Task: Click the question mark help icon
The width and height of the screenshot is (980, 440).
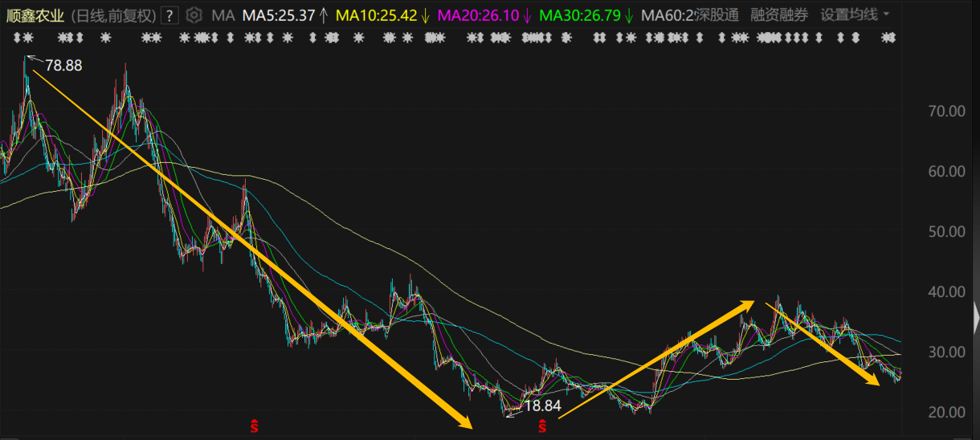Action: [x=169, y=14]
